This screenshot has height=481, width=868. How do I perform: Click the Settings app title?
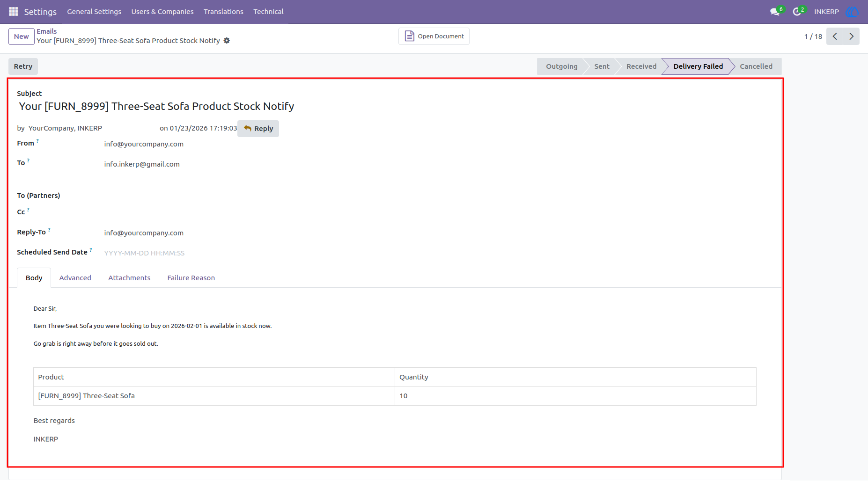click(x=40, y=12)
